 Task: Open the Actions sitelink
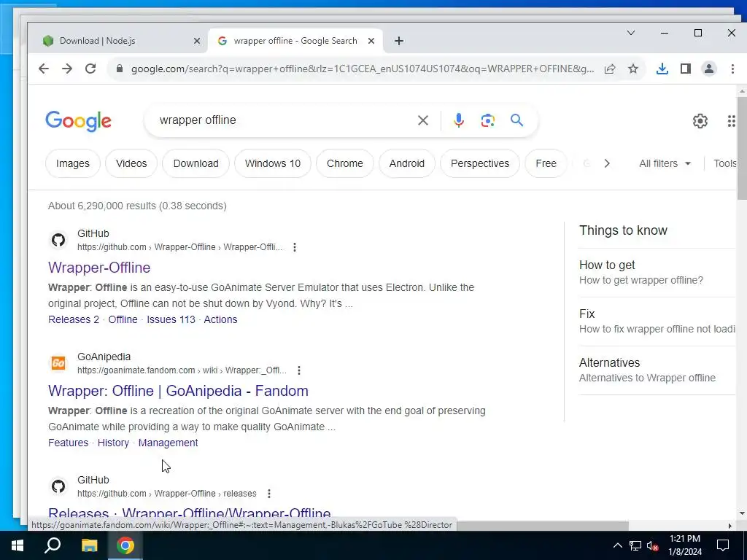220,319
